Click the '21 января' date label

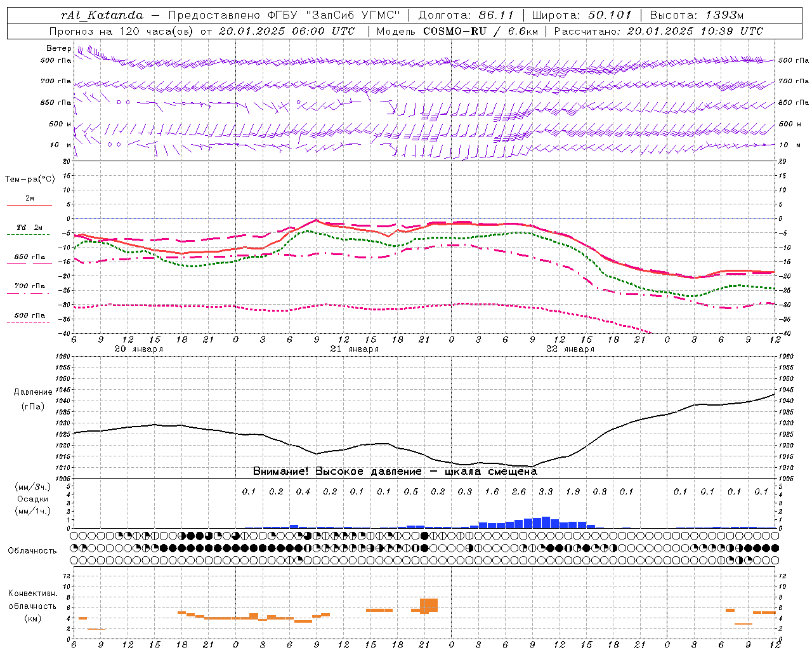(x=354, y=349)
